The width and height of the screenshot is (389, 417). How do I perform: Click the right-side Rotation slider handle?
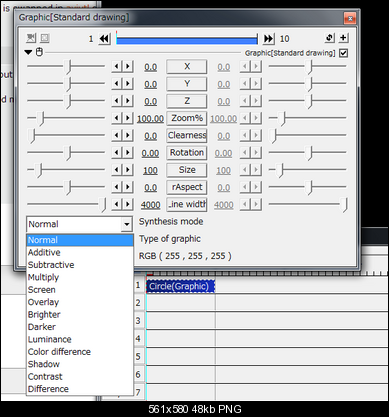coord(310,153)
